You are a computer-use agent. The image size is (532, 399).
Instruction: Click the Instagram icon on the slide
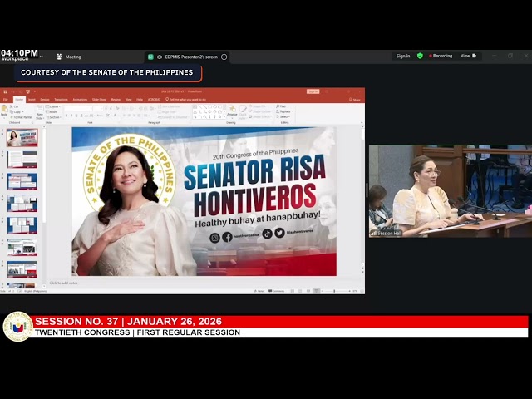(x=214, y=238)
